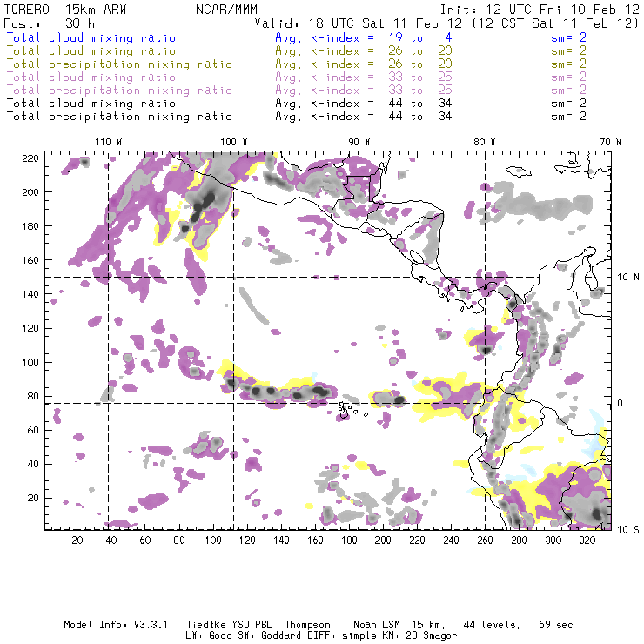Select the "70 W" longitude label
Viewport: 644px width, 644px height.
point(610,142)
